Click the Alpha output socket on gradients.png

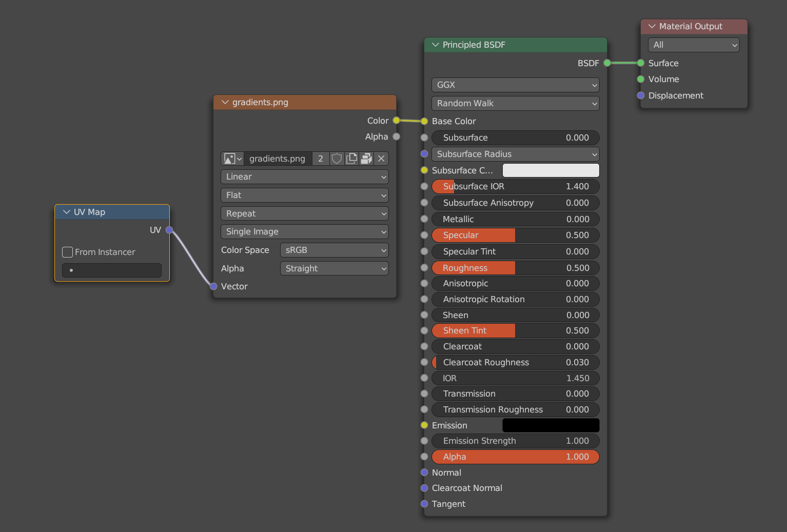[x=396, y=136]
